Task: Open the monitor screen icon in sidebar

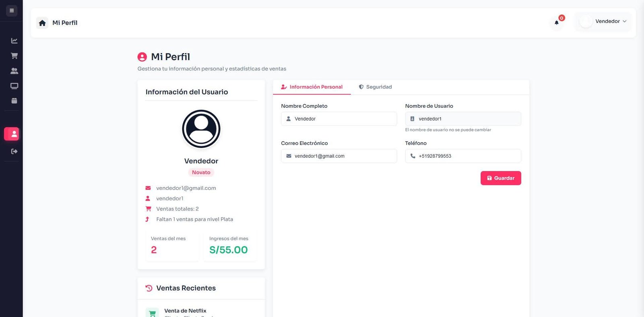Action: (x=14, y=86)
